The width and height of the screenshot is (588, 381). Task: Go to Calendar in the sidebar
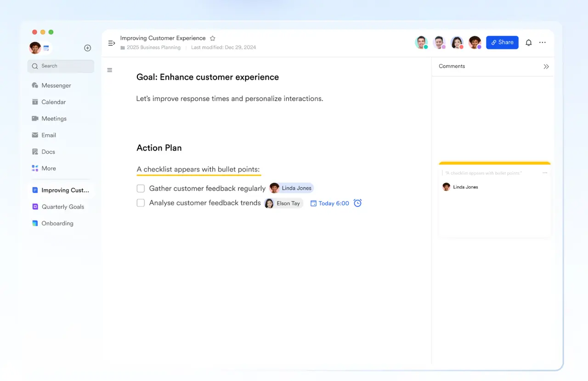click(x=53, y=102)
